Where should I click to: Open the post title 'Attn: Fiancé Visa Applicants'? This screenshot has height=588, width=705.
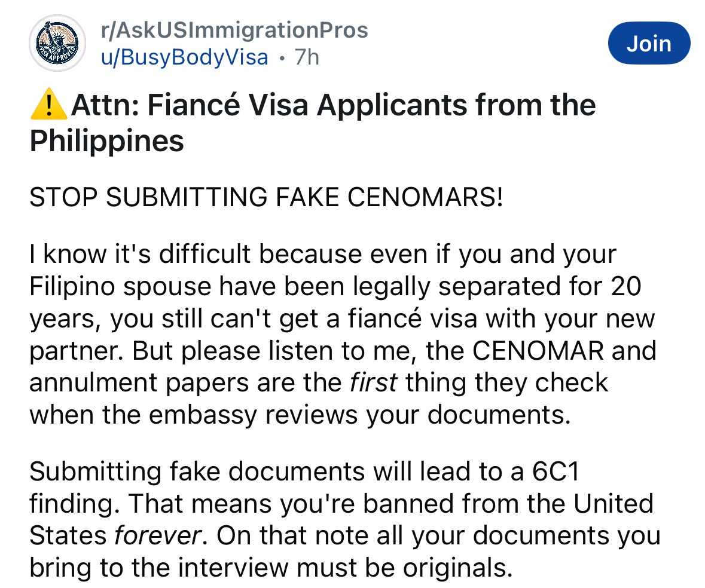pos(333,106)
